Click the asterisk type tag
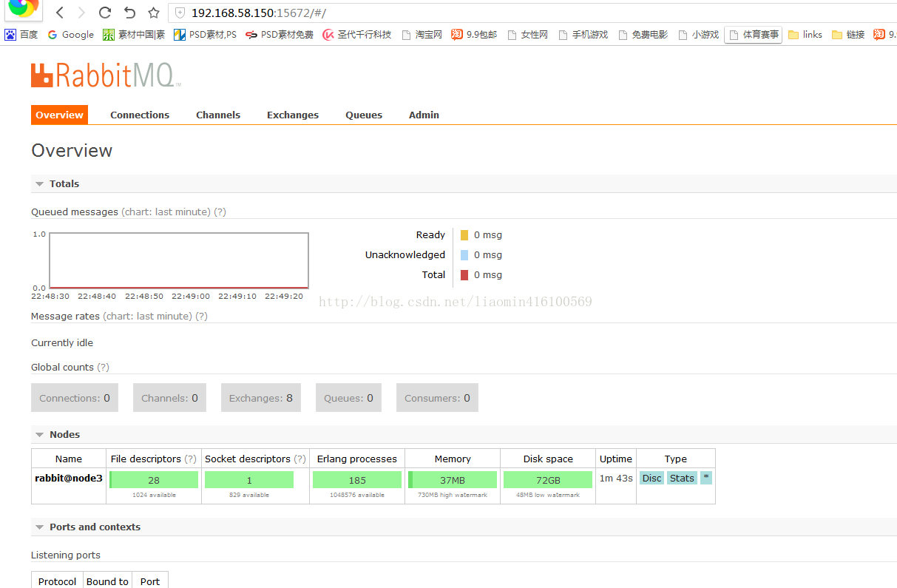 click(706, 478)
